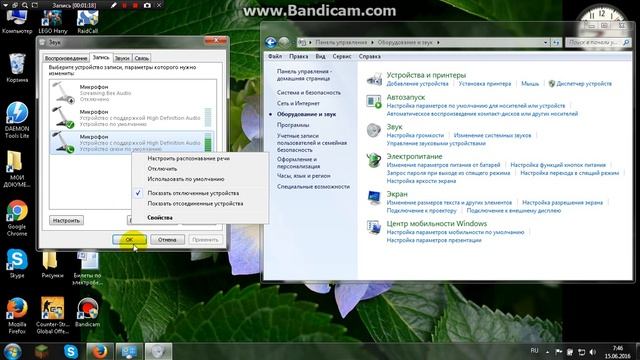This screenshot has width=640, height=360.
Task: Select the Recycle Bin desktop icon
Action: [17, 67]
